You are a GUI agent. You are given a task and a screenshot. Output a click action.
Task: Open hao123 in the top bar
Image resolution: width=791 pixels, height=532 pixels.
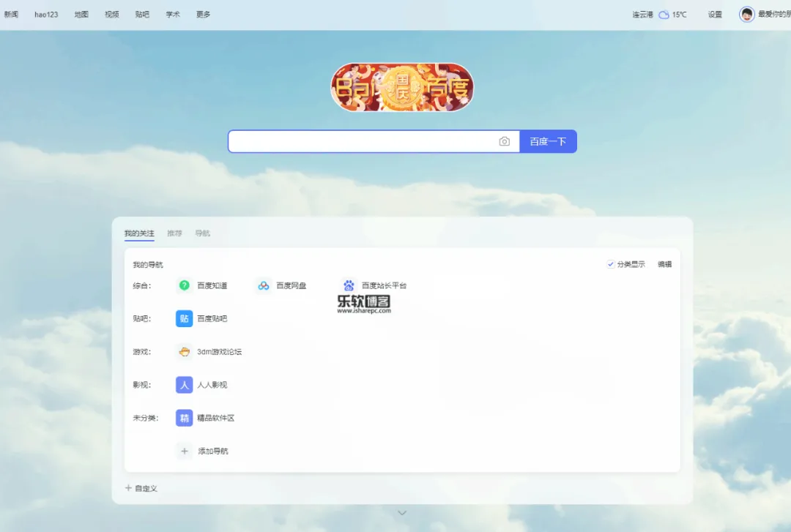tap(46, 15)
